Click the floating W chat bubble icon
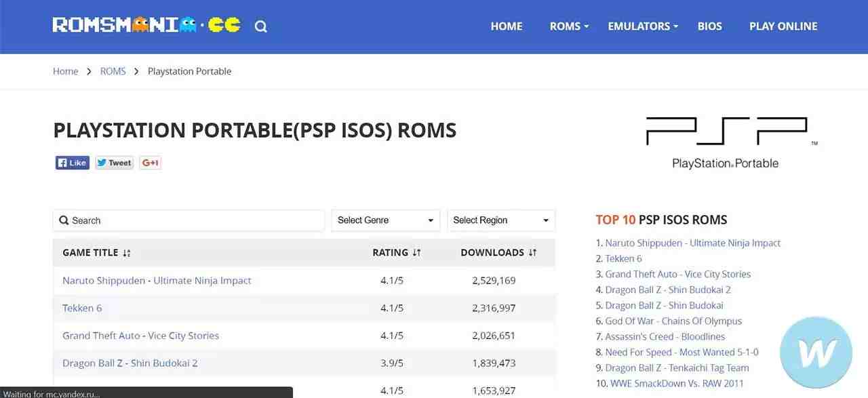This screenshot has height=398, width=868. [817, 353]
